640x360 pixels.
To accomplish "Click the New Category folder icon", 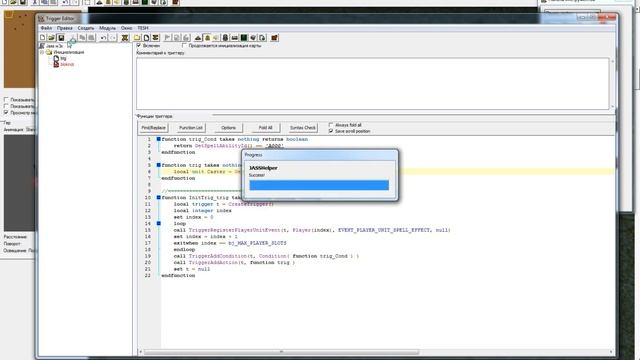I will point(137,38).
